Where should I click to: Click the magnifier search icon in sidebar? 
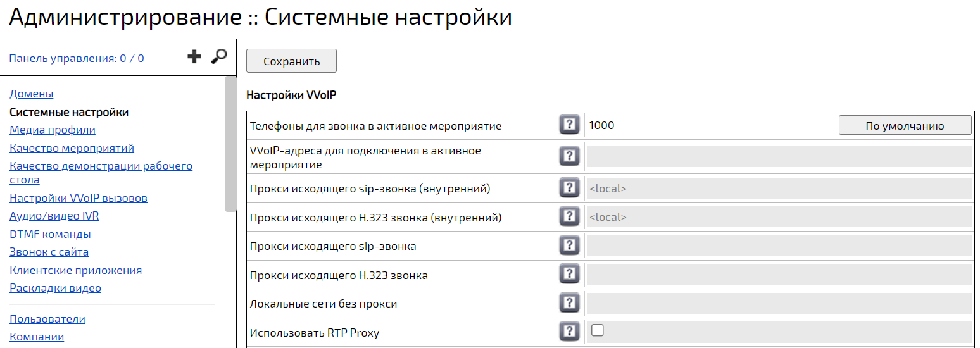(218, 57)
